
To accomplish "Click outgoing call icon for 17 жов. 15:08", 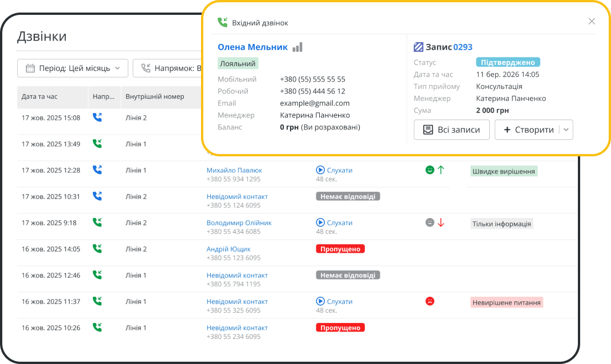I will click(x=97, y=117).
